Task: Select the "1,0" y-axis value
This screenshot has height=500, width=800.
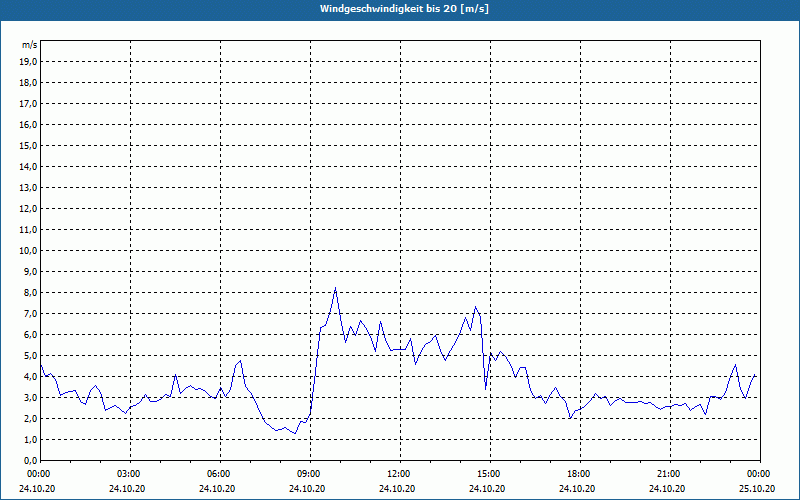Action: click(x=30, y=440)
